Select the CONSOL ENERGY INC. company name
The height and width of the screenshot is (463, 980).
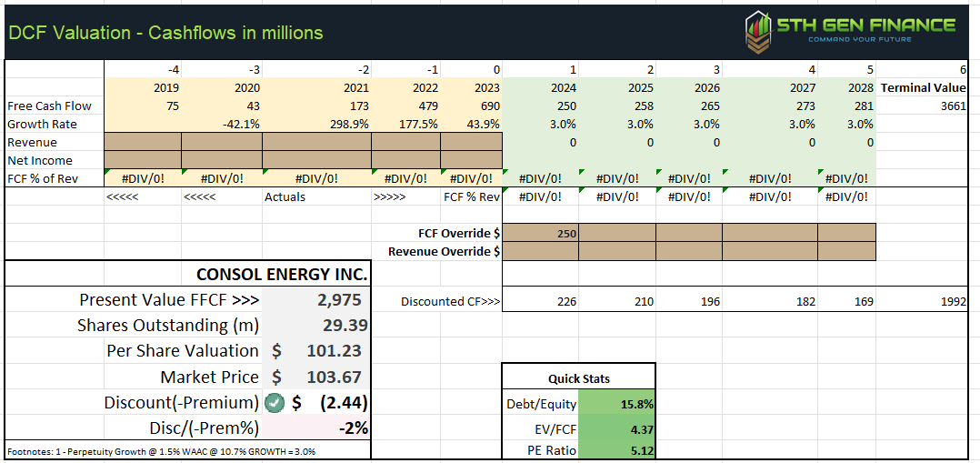pos(283,274)
